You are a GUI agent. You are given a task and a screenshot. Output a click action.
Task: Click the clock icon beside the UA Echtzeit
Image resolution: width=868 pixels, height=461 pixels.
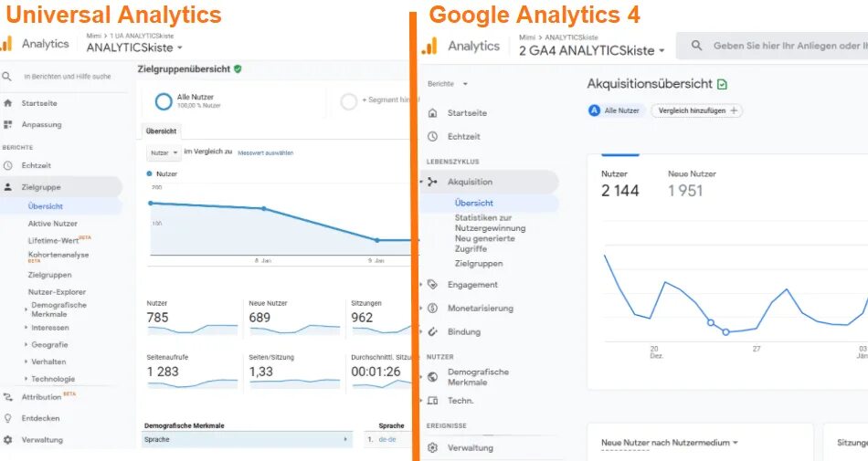(7, 165)
